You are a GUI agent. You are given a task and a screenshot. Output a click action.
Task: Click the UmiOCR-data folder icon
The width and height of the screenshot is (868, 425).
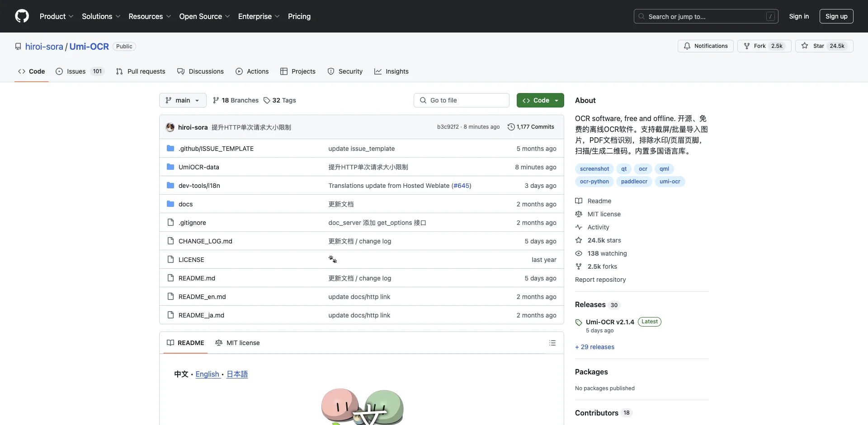click(170, 167)
